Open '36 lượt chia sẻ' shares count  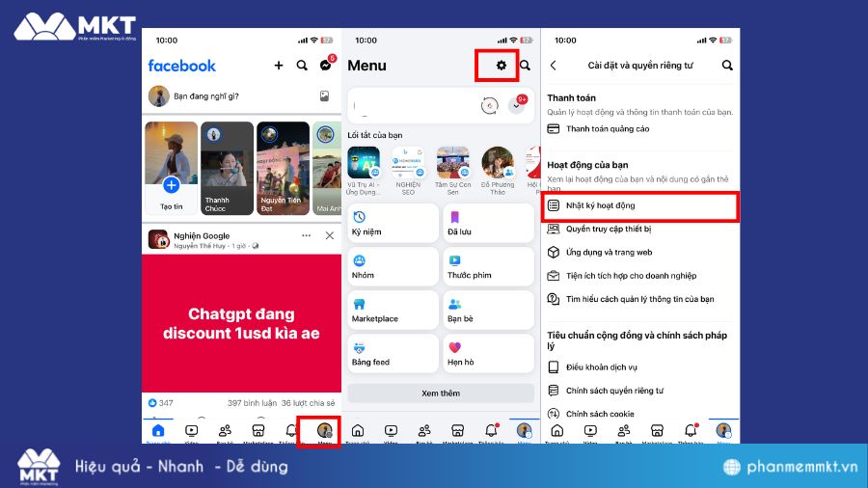click(308, 403)
